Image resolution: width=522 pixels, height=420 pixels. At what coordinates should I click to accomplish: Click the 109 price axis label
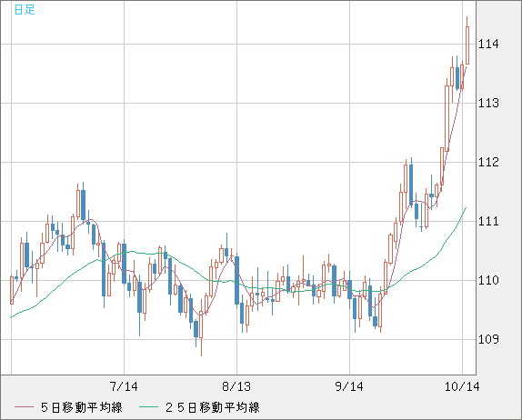[x=488, y=339]
